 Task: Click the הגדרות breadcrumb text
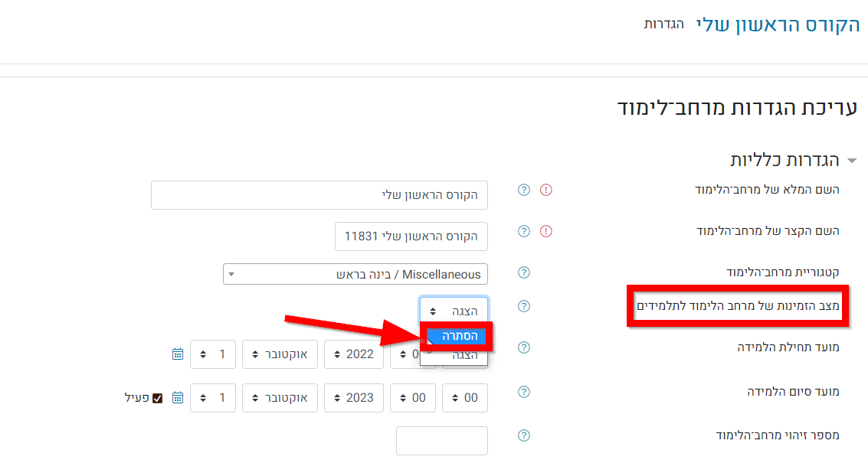(x=663, y=24)
